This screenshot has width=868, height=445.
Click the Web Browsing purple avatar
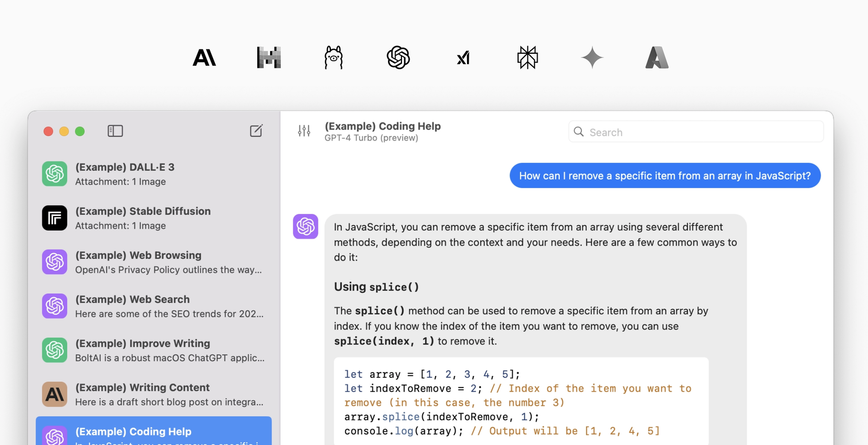point(55,262)
